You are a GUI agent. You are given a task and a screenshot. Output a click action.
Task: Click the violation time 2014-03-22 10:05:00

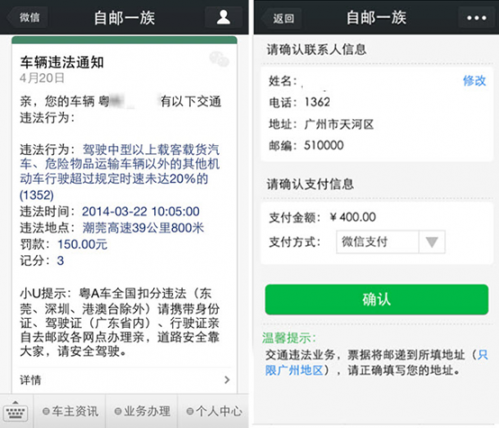click(141, 211)
